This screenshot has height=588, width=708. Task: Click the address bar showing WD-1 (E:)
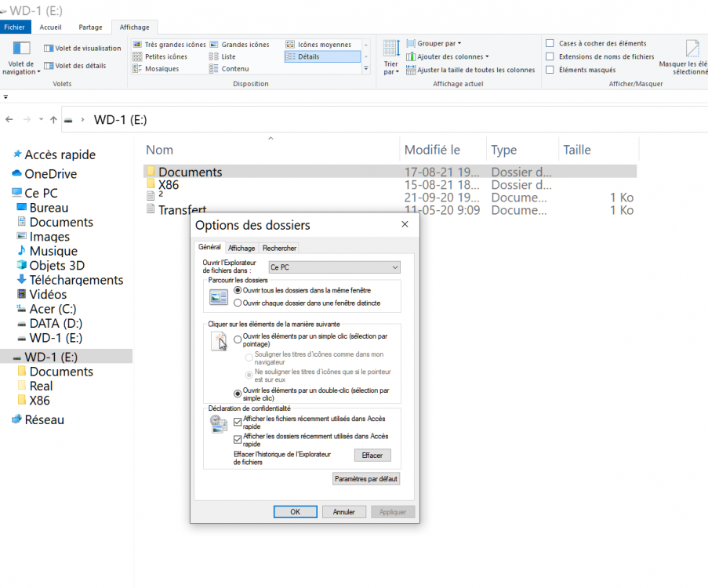pos(314,120)
